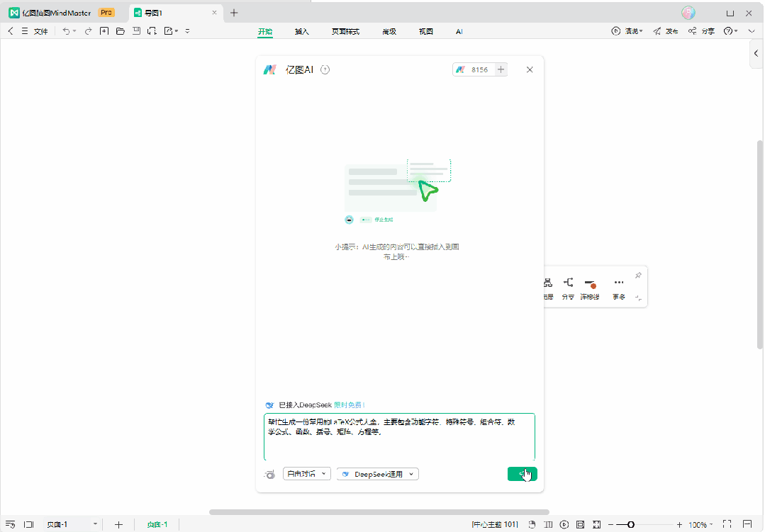The image size is (765, 532).
Task: Close the 亿图AI dialog
Action: click(x=530, y=69)
